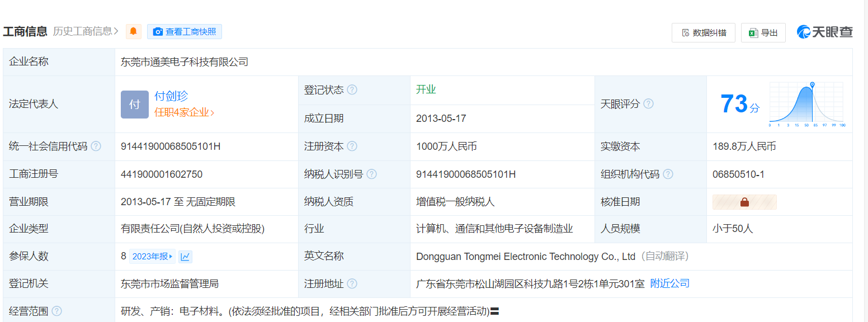Click the lock icon in 核准日期 row

coord(744,202)
